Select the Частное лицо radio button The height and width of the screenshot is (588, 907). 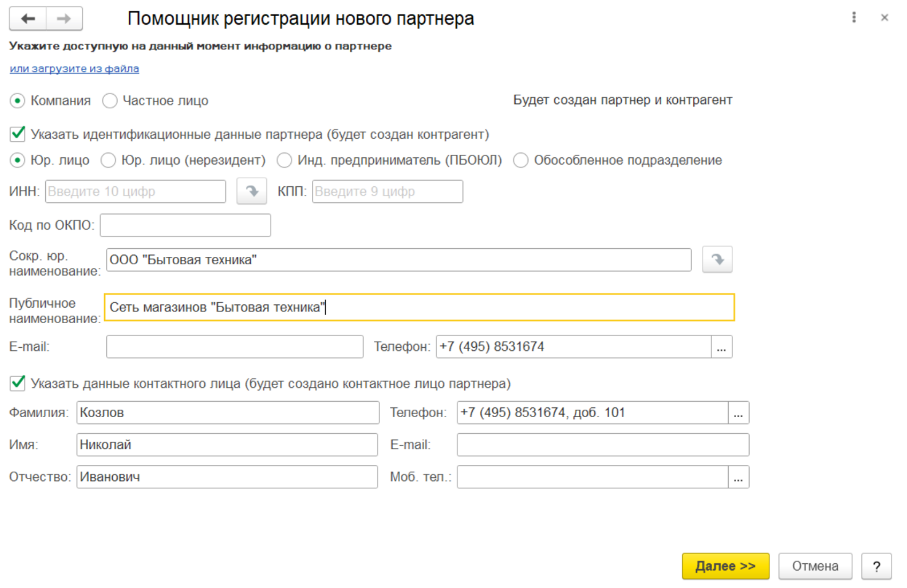click(110, 101)
